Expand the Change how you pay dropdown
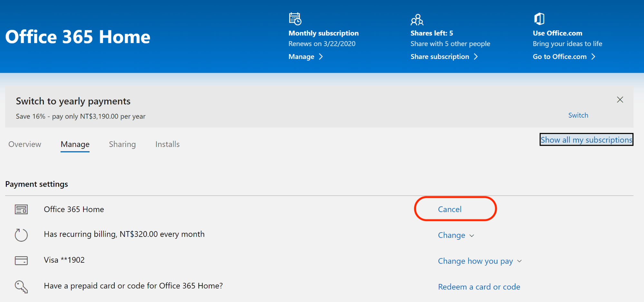Image resolution: width=644 pixels, height=302 pixels. coord(479,261)
